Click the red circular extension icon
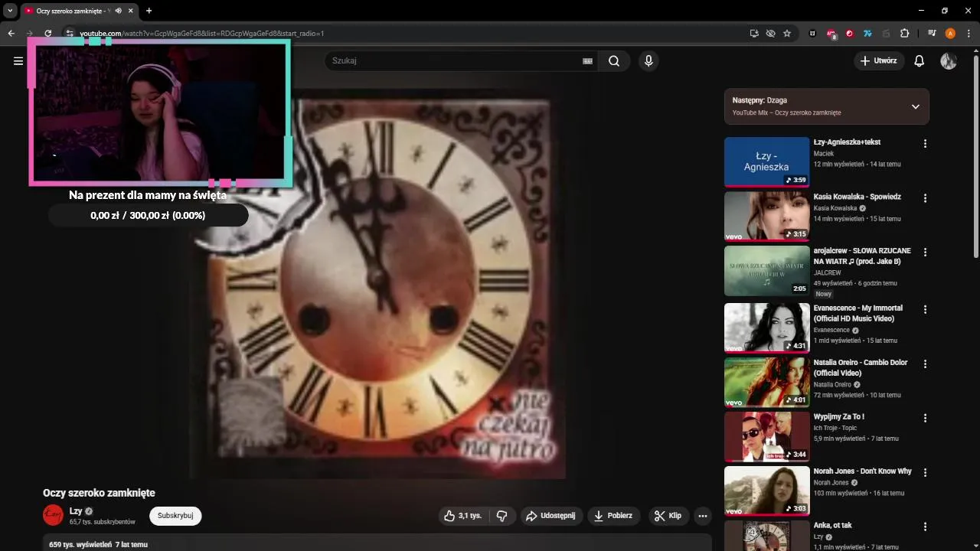This screenshot has width=980, height=551. 849,34
